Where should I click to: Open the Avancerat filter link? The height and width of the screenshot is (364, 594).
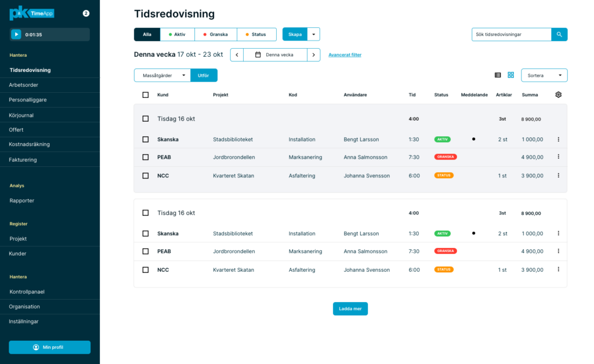tap(345, 55)
